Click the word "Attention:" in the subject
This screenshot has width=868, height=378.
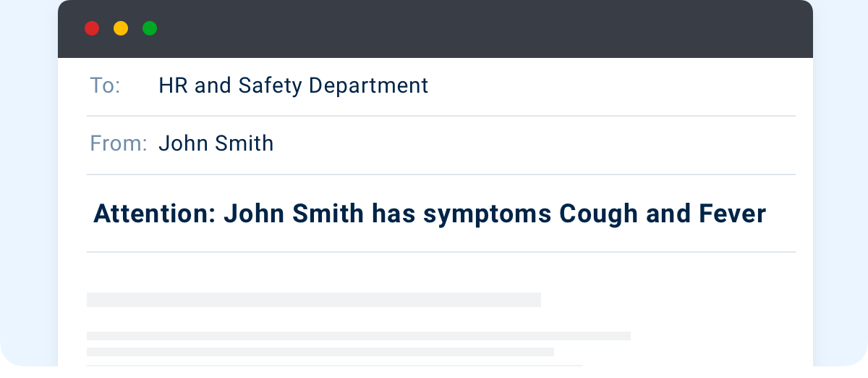click(x=154, y=214)
